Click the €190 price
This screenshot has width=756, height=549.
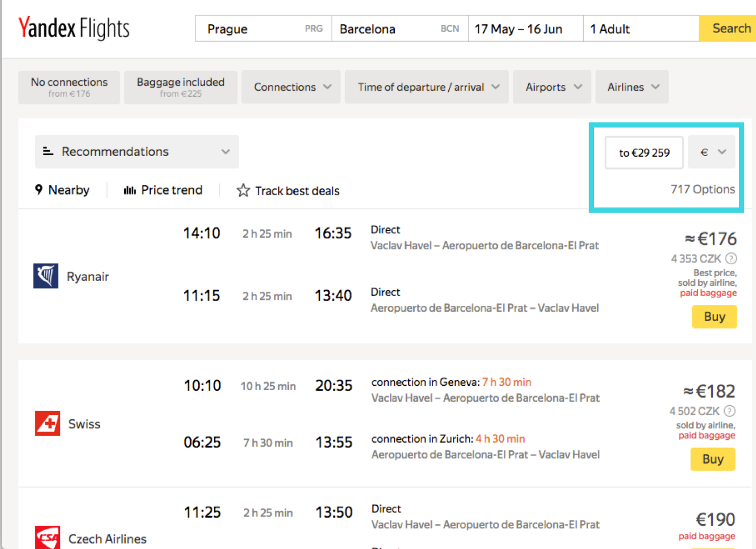pos(715,520)
